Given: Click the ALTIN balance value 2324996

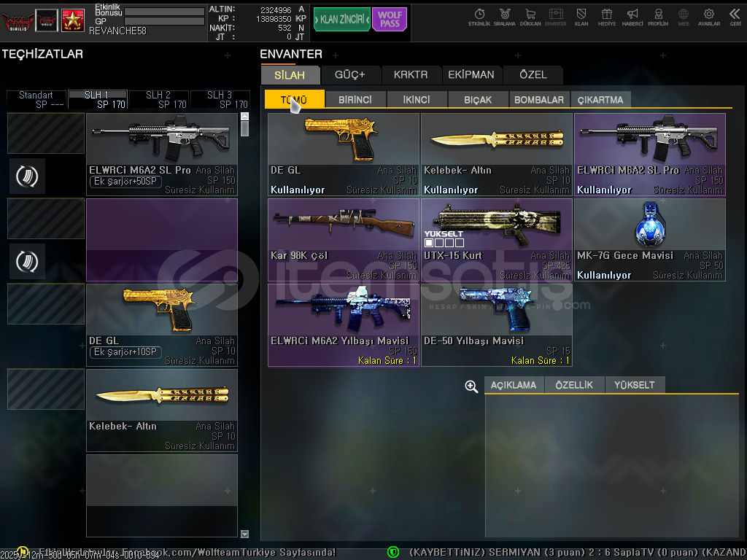Looking at the screenshot, I should (x=276, y=9).
